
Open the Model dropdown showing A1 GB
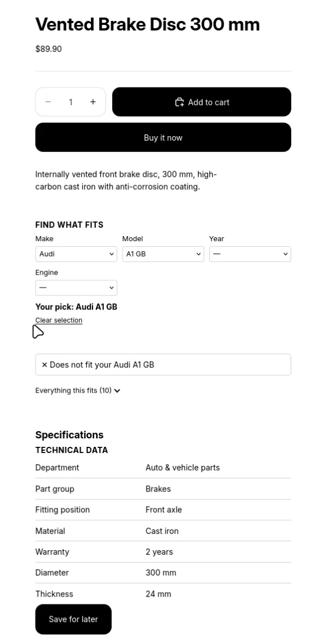pyautogui.click(x=163, y=254)
